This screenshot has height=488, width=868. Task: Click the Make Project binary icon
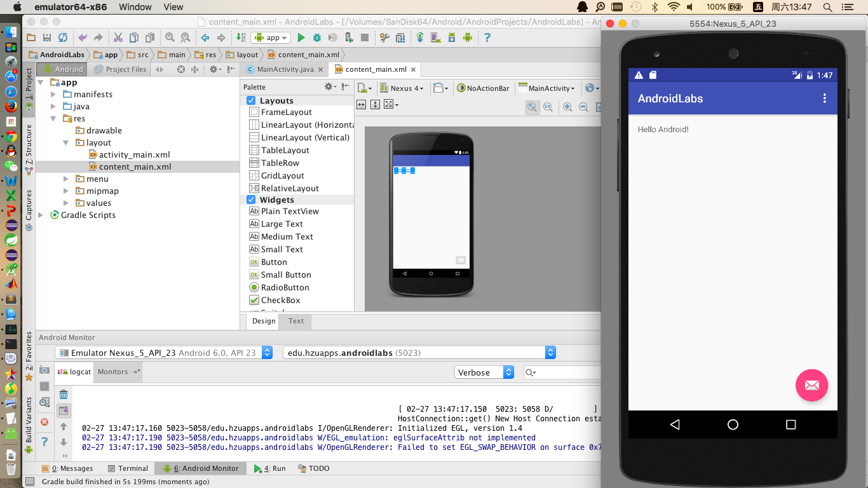point(241,37)
